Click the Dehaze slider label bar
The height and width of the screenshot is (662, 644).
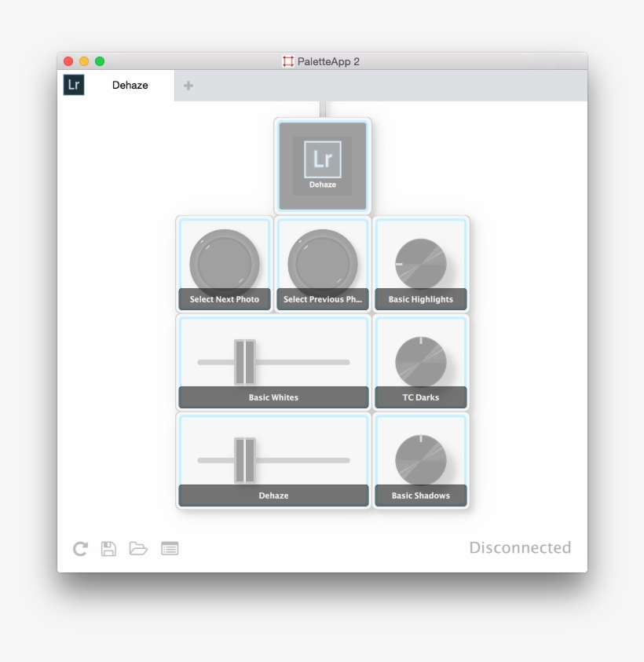pyautogui.click(x=273, y=496)
